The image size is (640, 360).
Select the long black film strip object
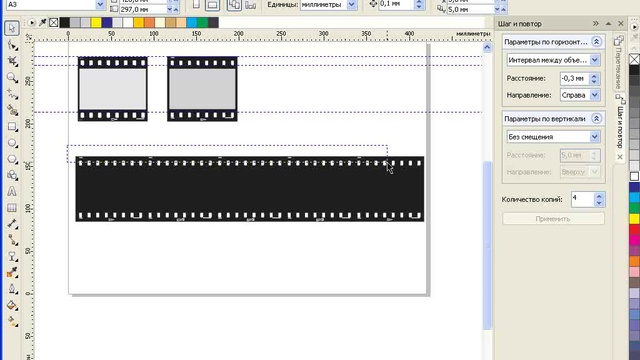(x=250, y=189)
